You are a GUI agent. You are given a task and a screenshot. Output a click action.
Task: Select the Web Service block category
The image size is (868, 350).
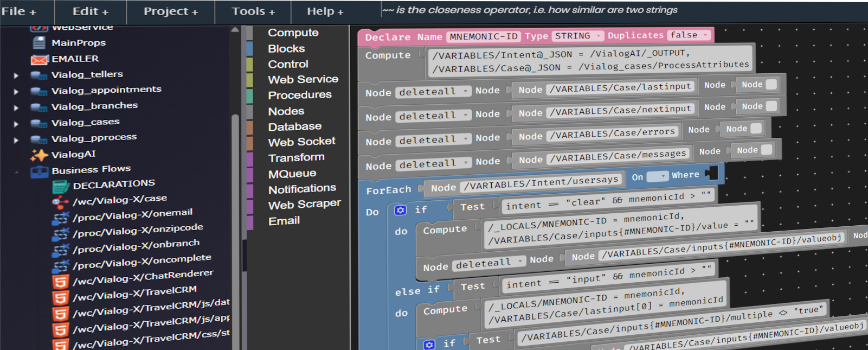[303, 80]
